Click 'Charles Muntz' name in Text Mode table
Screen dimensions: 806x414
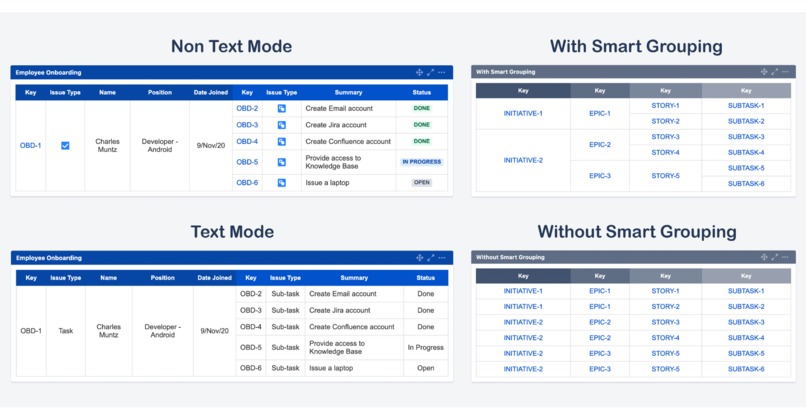[108, 331]
